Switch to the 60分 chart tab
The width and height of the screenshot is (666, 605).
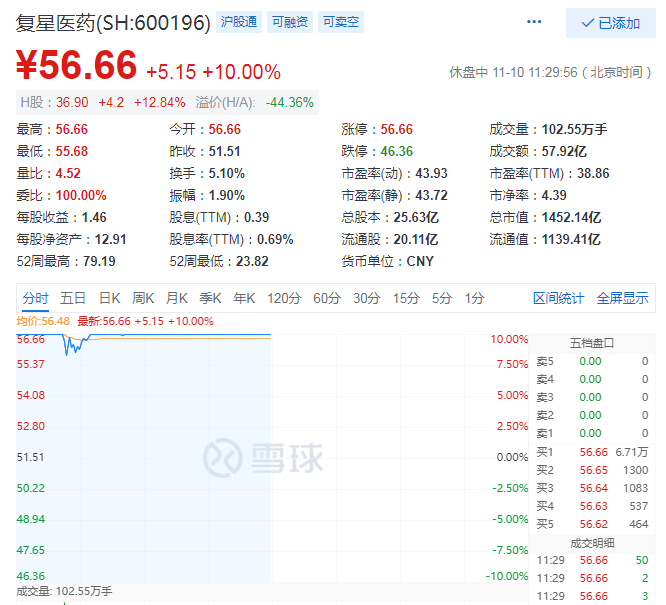click(327, 298)
